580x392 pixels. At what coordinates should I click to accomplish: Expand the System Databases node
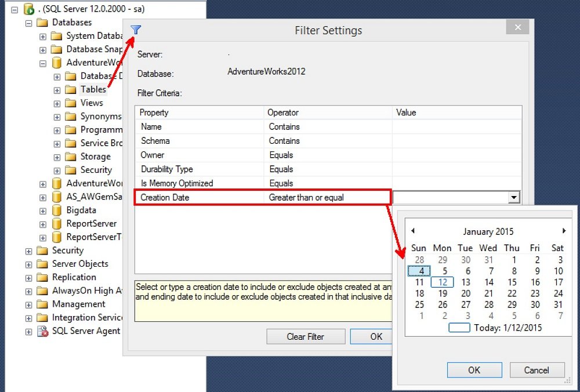[x=43, y=37]
